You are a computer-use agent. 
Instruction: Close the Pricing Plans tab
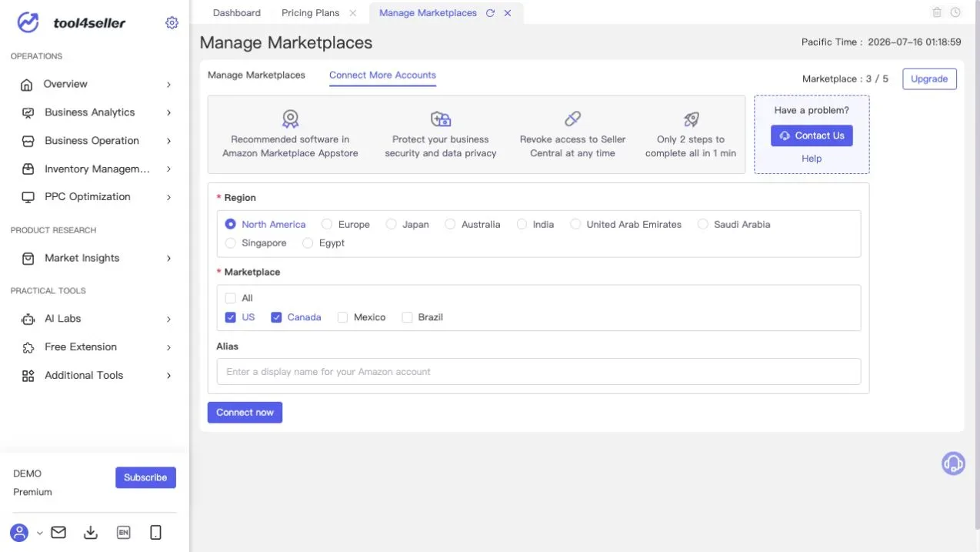pyautogui.click(x=353, y=13)
